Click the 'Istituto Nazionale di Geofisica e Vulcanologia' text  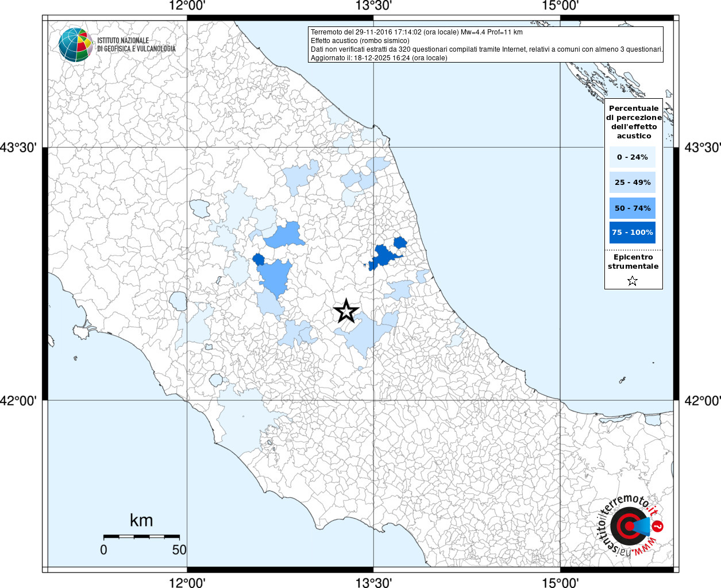(136, 45)
